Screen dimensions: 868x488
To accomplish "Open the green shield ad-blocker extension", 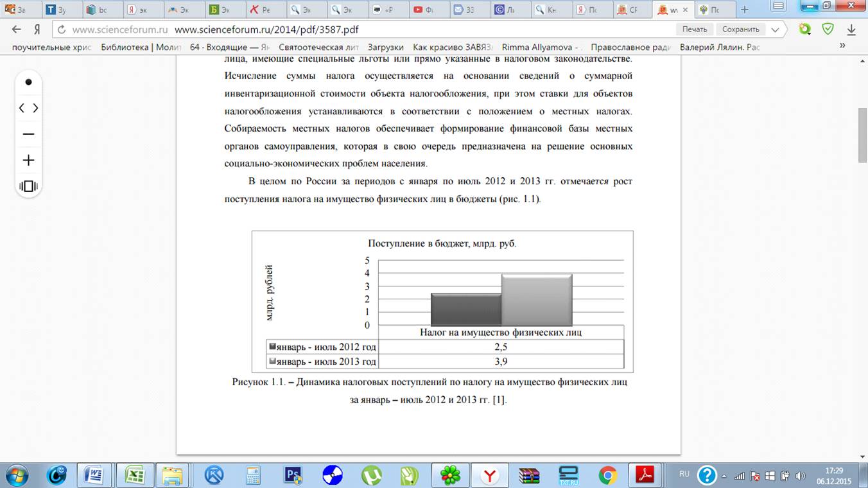I will [x=828, y=30].
